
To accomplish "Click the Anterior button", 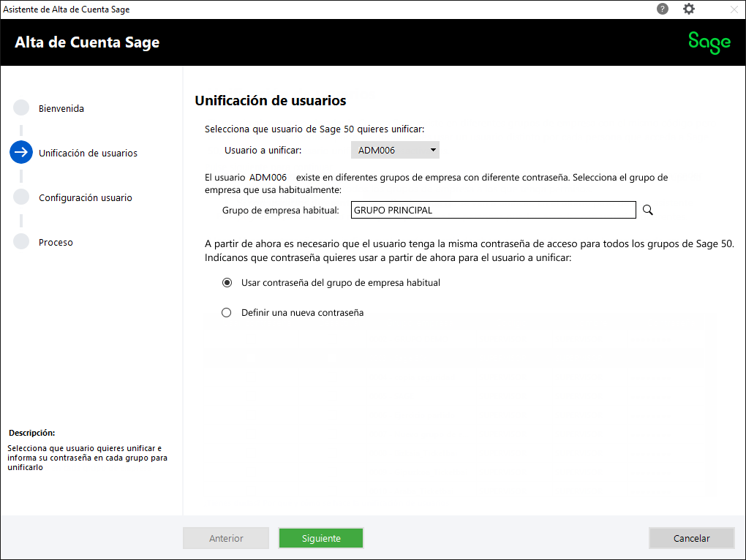I will point(226,538).
